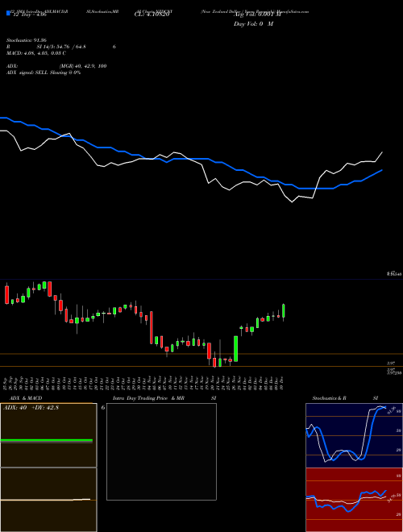This screenshot has height=532, width=403.
Task: Click the date axis labels under candlesticks
Action: 144,383
